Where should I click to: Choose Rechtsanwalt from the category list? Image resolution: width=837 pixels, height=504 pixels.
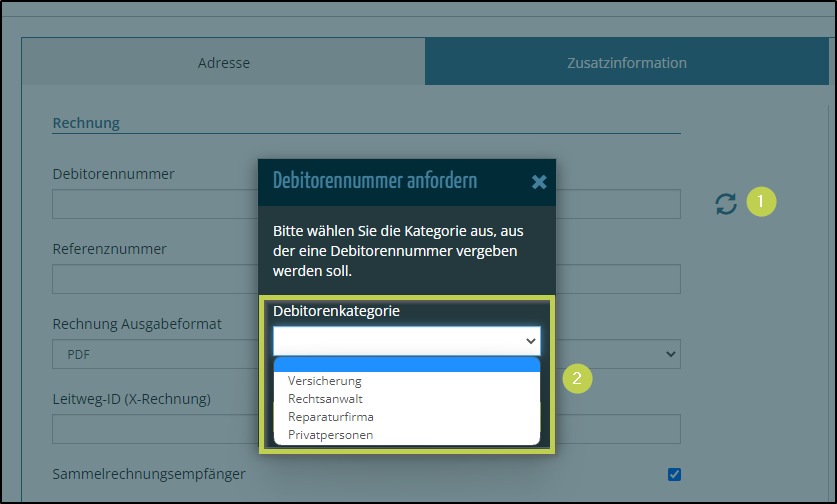(325, 399)
